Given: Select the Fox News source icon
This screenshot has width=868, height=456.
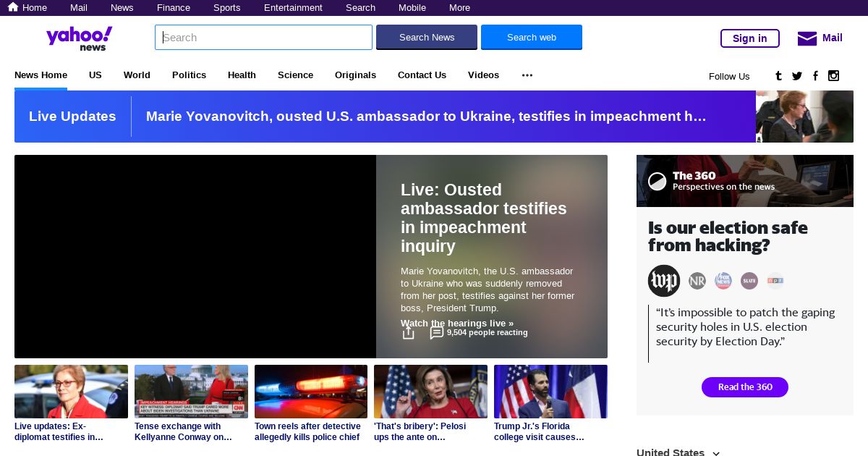Looking at the screenshot, I should coord(723,281).
